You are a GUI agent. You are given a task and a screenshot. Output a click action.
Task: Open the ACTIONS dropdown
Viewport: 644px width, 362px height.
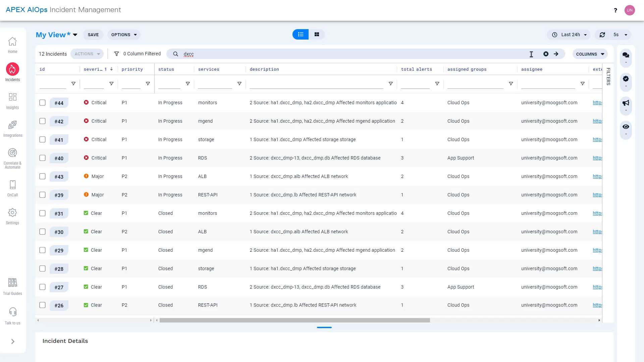87,54
